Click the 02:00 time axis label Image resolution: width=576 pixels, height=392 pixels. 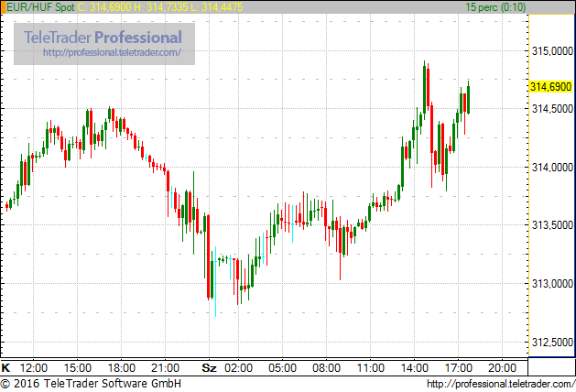pyautogui.click(x=238, y=368)
